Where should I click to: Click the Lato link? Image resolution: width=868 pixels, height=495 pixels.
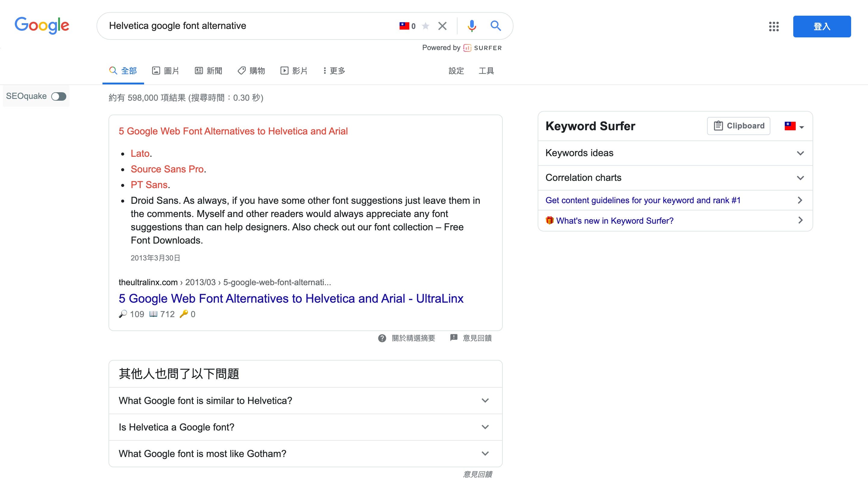coord(140,154)
